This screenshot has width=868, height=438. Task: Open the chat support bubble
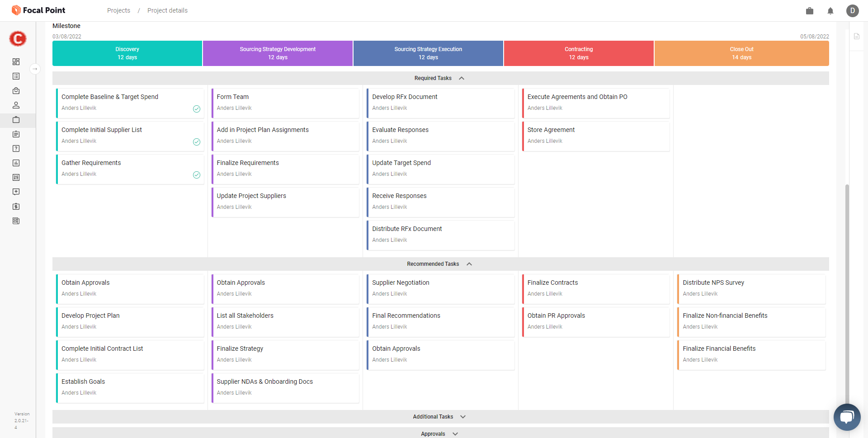click(847, 417)
